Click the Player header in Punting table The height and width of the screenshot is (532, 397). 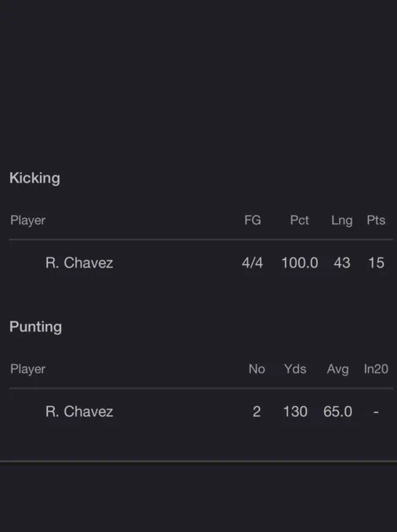[27, 369]
